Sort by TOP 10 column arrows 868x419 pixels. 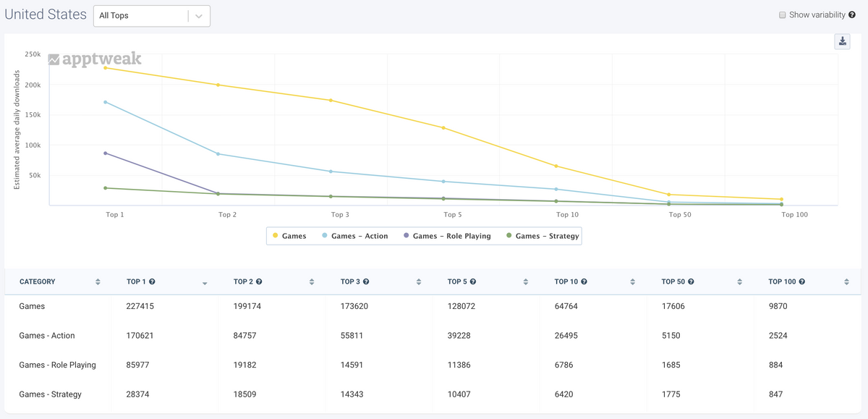[633, 282]
